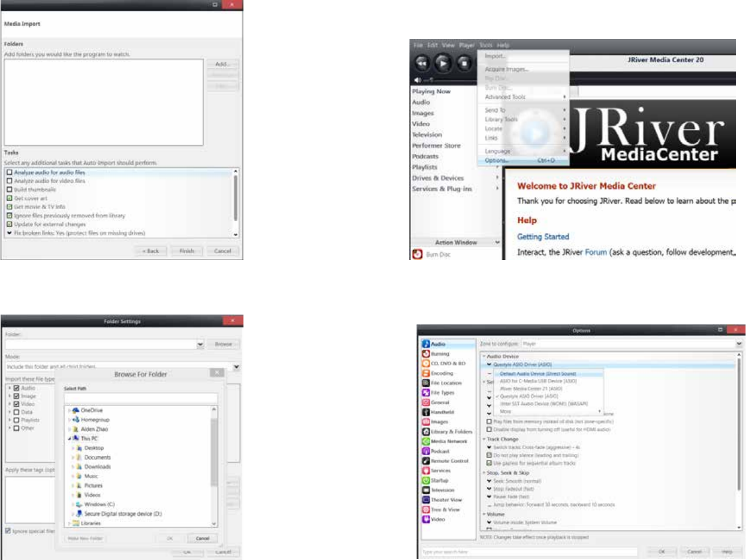
Task: Click Finish in Media Import dialog
Action: 187,251
